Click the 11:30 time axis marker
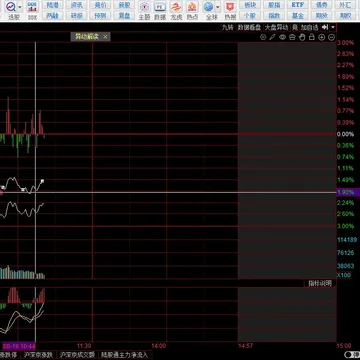 click(84, 346)
